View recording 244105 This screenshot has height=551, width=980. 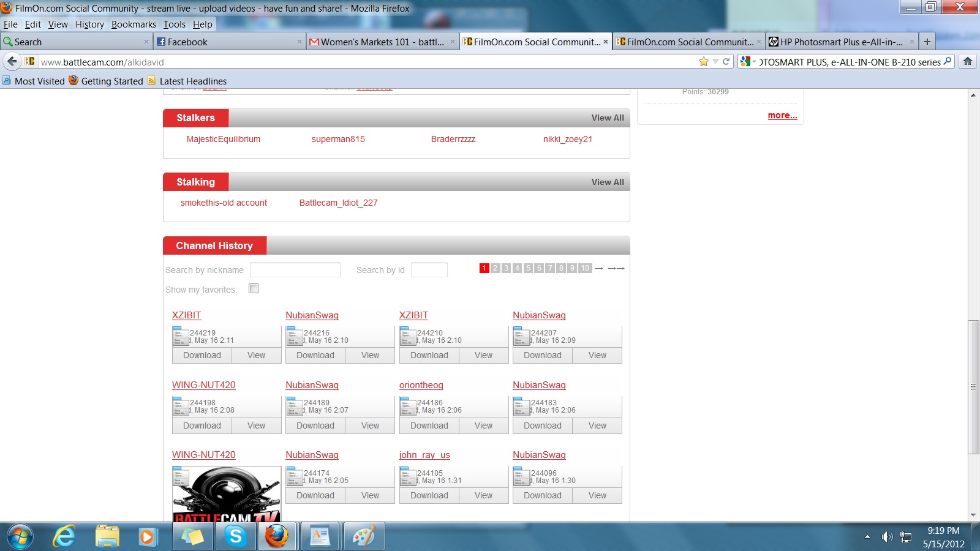tap(483, 495)
